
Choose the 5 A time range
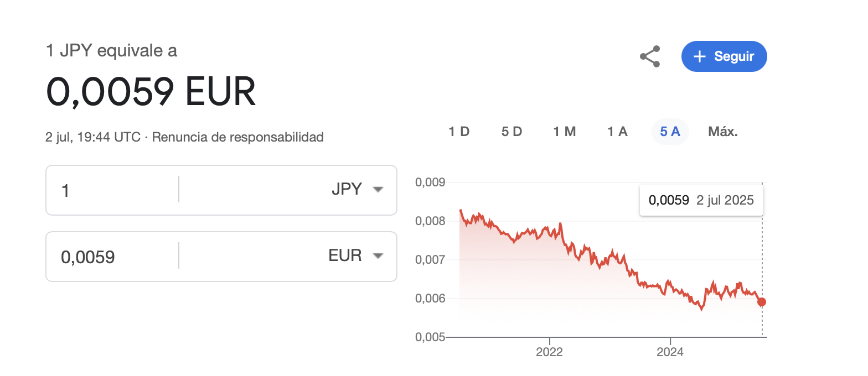[x=670, y=132]
